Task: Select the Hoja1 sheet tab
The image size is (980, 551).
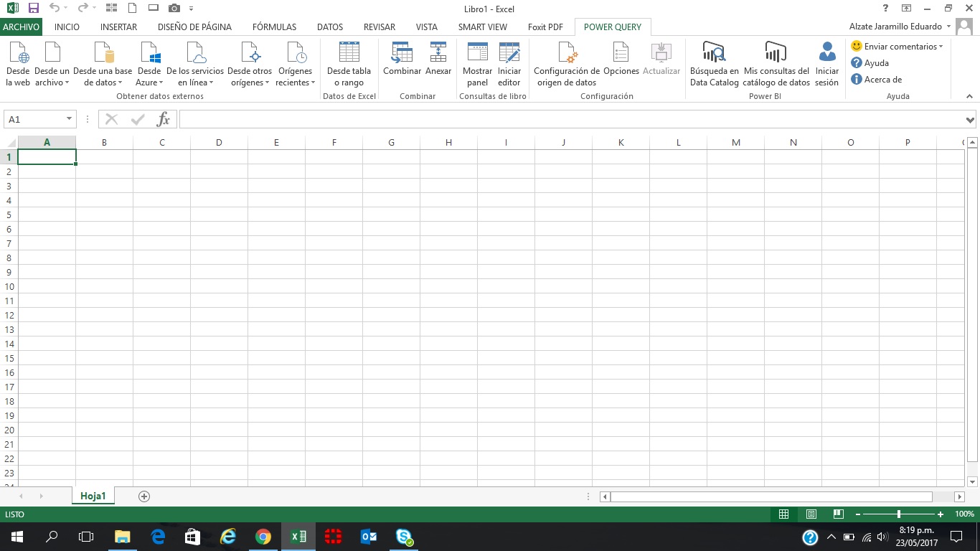Action: tap(93, 496)
